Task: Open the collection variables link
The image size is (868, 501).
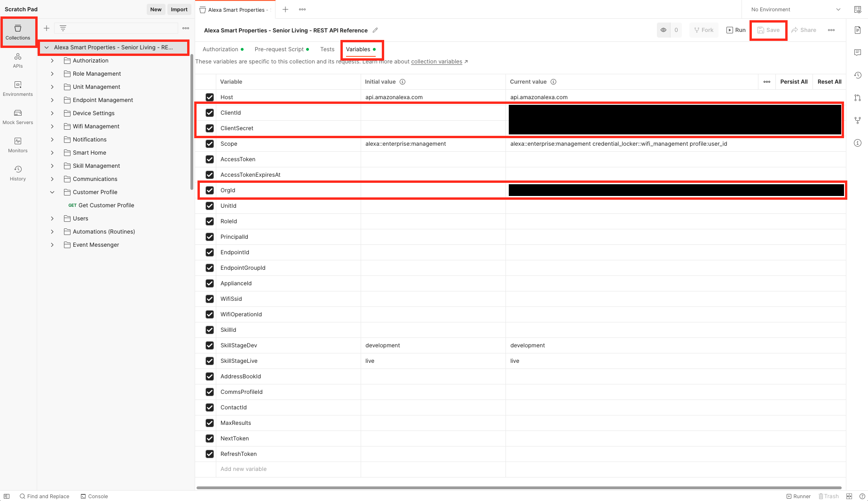Action: [436, 62]
